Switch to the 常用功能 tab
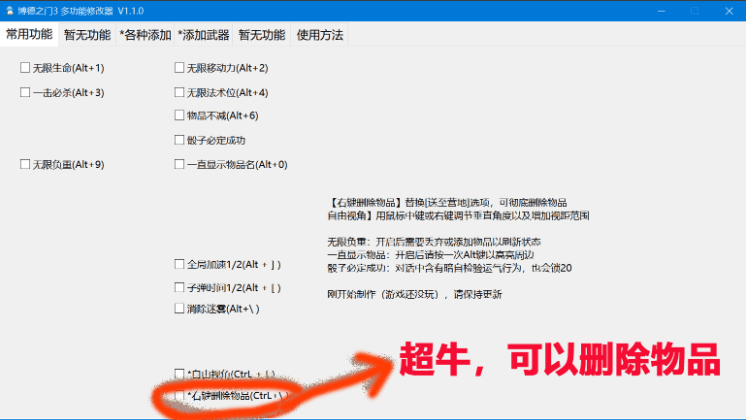This screenshot has width=746, height=420. coord(29,34)
